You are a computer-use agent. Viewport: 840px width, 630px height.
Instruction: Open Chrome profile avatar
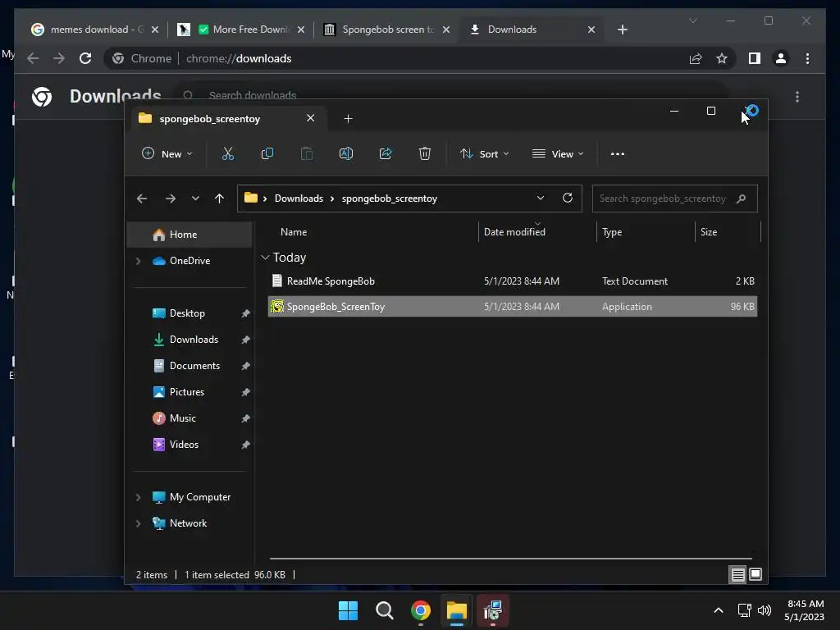781,58
